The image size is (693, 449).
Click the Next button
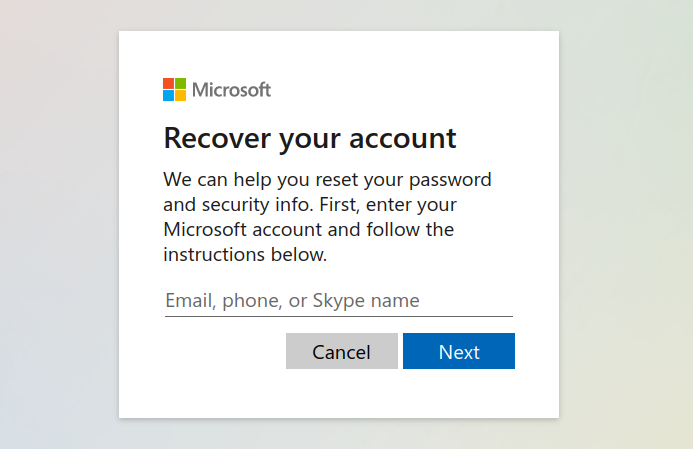coord(459,351)
